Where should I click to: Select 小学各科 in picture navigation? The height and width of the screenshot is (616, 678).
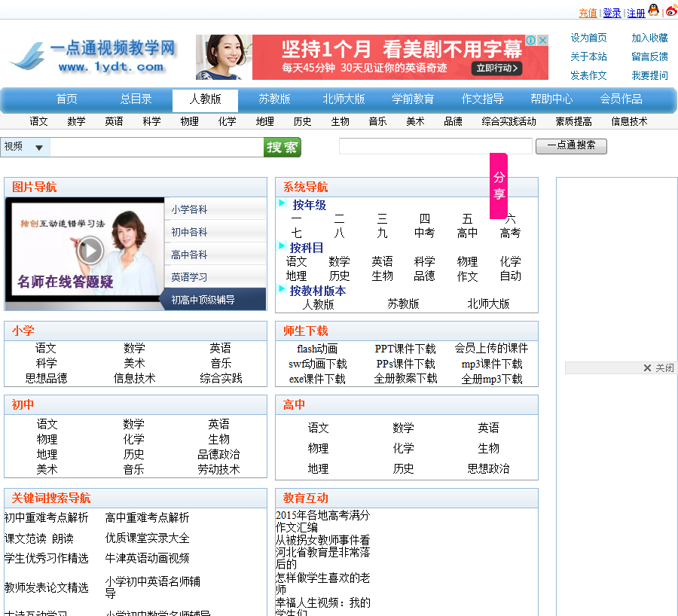(x=215, y=209)
